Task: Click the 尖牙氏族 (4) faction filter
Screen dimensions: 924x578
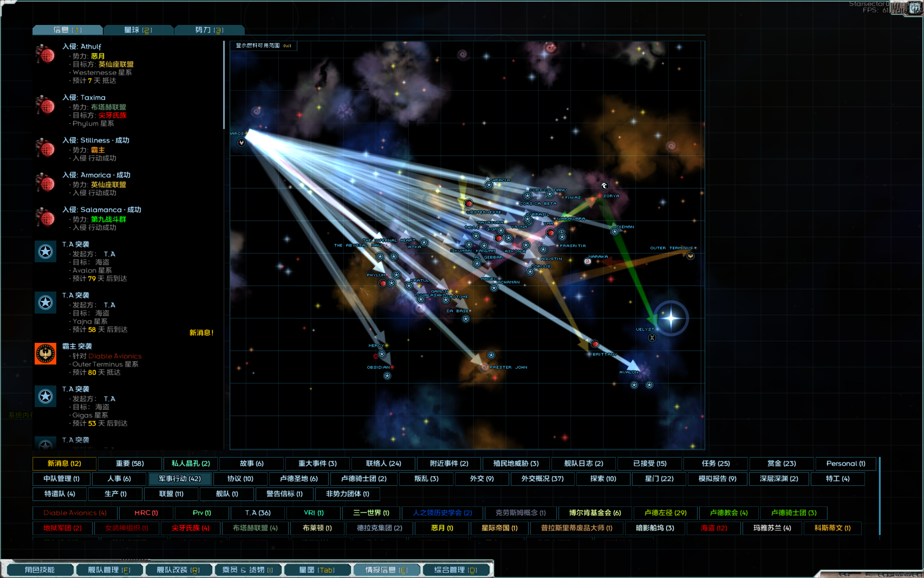Action: coord(190,528)
